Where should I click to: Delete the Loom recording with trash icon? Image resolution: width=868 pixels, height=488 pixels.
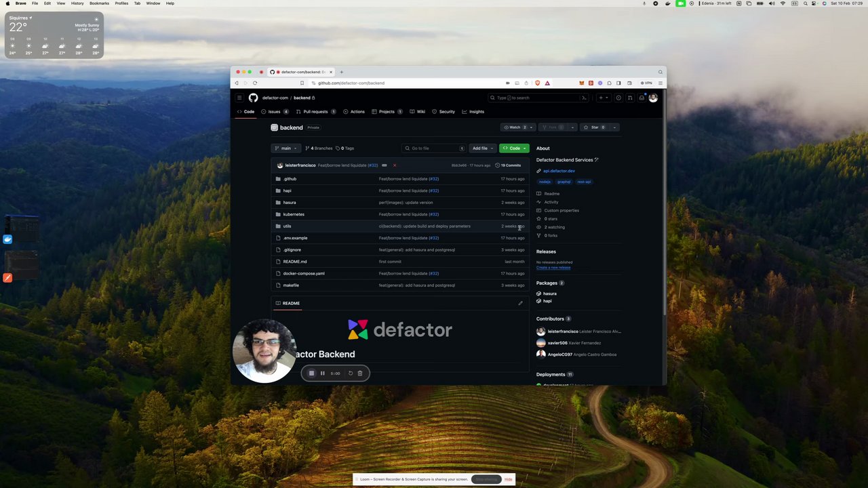(360, 373)
